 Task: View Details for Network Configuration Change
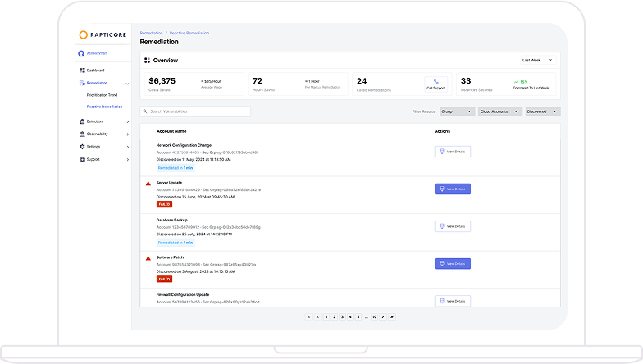click(x=452, y=152)
